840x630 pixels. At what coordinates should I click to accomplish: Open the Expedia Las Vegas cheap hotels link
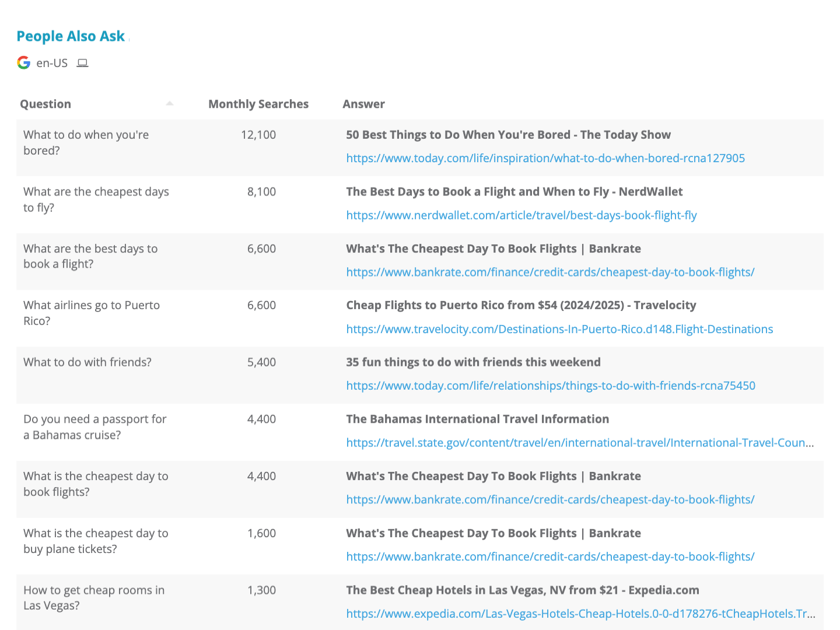(x=580, y=614)
